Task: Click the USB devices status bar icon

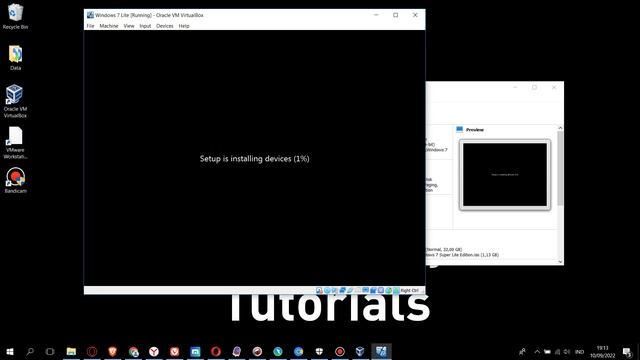Action: tap(350, 290)
